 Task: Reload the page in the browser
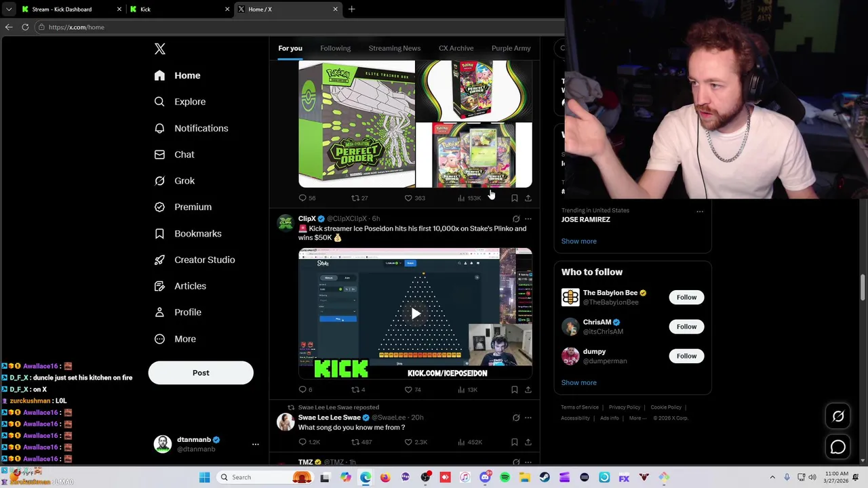pyautogui.click(x=25, y=27)
